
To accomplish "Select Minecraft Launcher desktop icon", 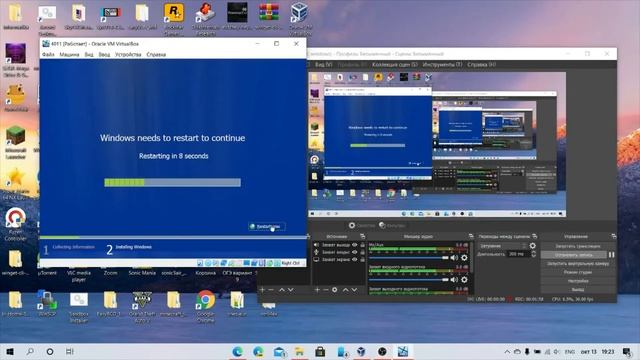I will click(16, 142).
